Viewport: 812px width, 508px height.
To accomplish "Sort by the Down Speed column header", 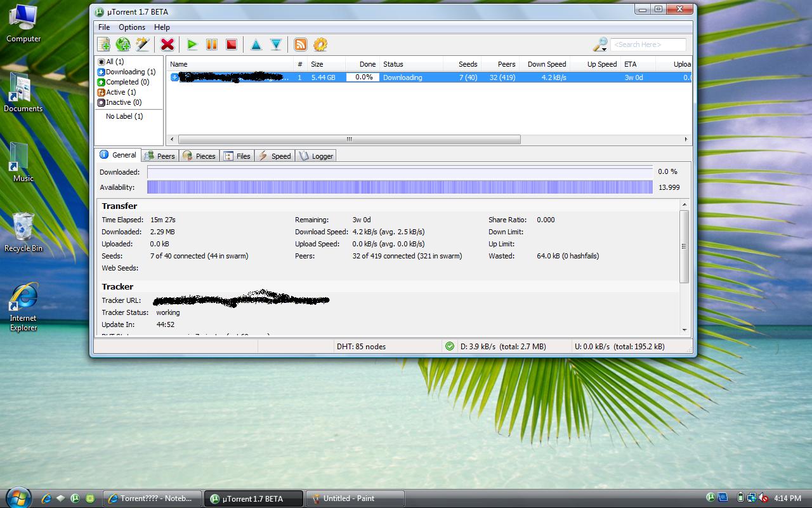I will pyautogui.click(x=544, y=64).
